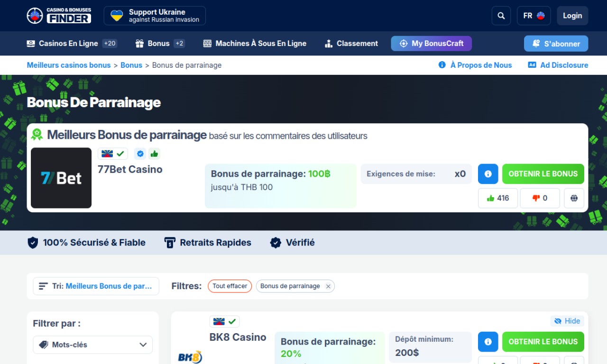607x364 pixels.
Task: Open the Support Ukraine banner
Action: (x=155, y=16)
